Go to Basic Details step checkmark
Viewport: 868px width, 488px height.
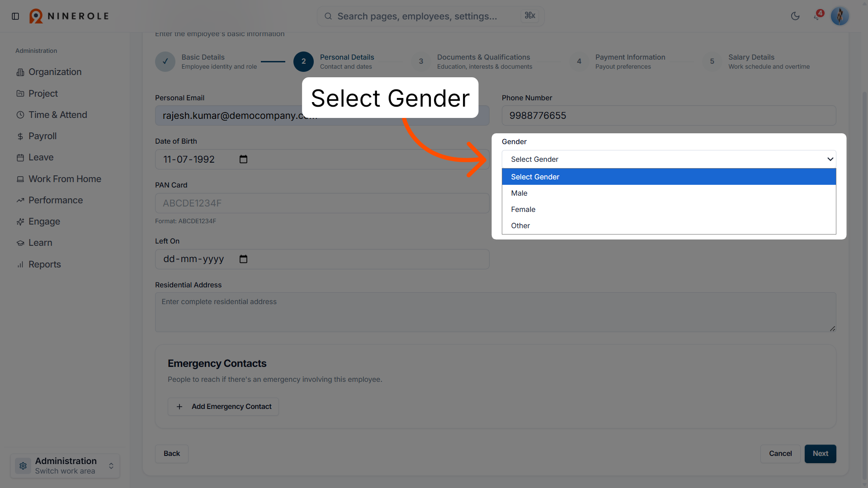pyautogui.click(x=165, y=61)
